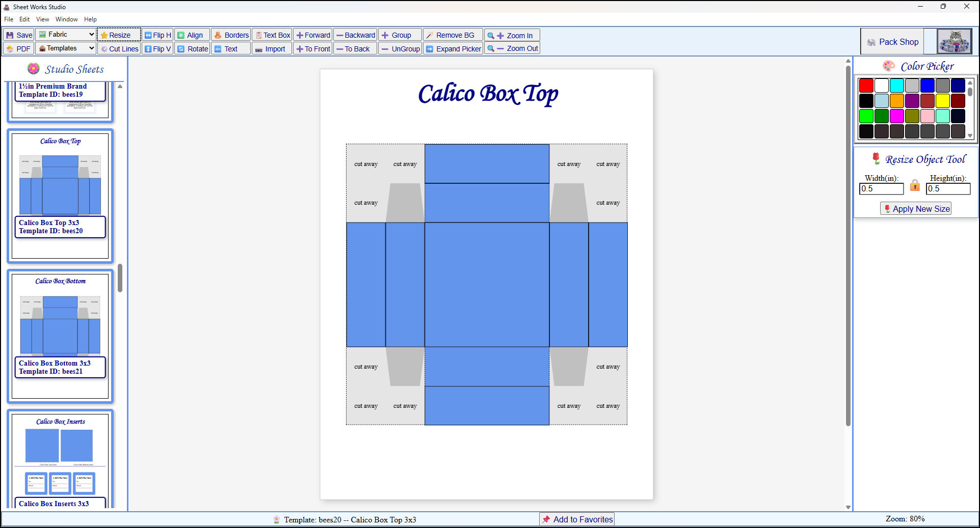Toggle the aspect ratio lock
Image resolution: width=980 pixels, height=528 pixels.
coord(915,186)
